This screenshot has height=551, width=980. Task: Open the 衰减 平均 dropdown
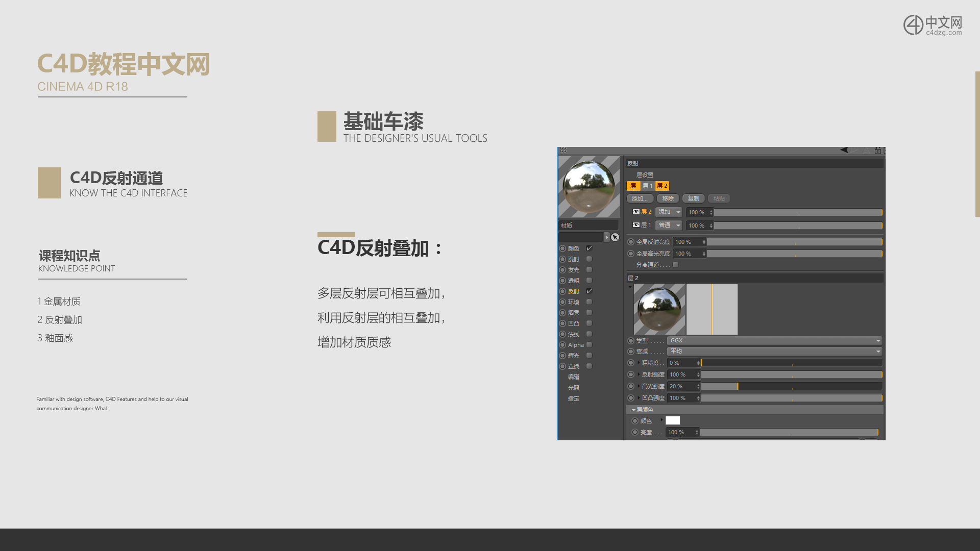(775, 352)
